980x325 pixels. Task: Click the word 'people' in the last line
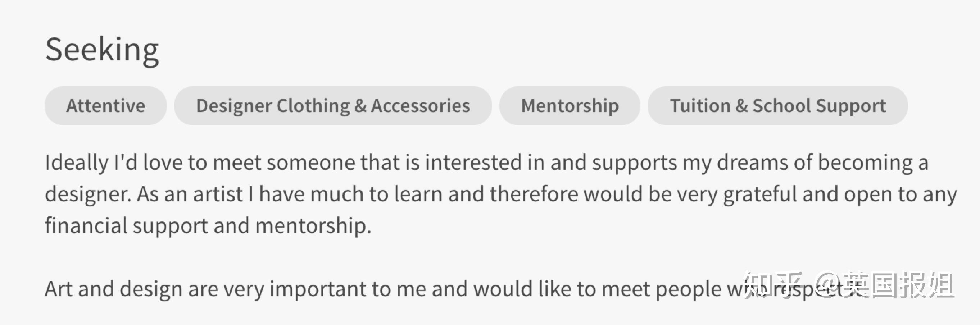tap(688, 289)
